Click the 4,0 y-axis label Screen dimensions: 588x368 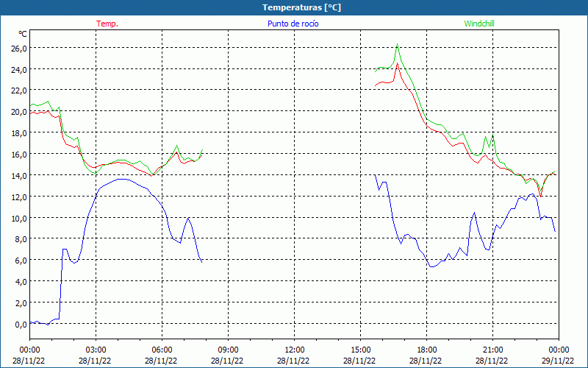tap(21, 282)
